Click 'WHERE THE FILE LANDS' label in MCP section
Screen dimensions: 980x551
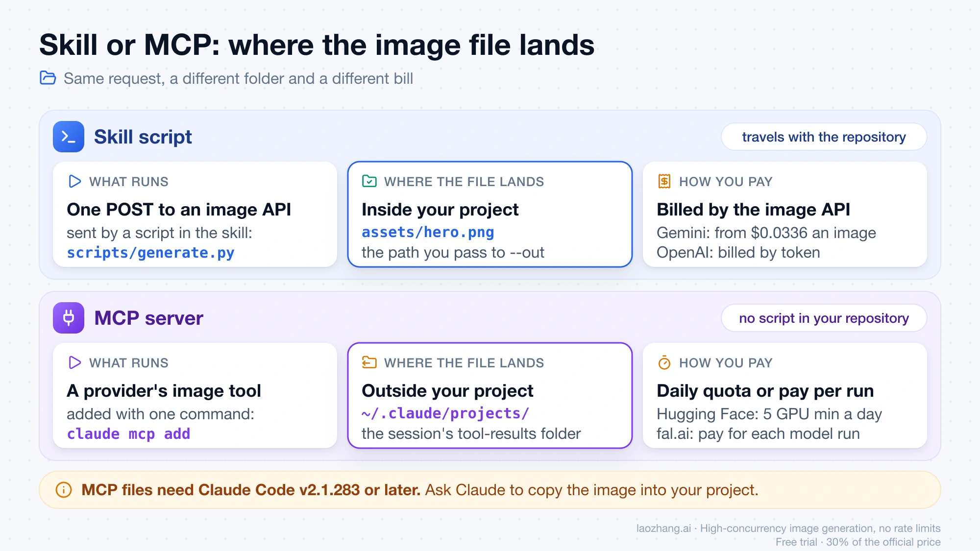[464, 363]
